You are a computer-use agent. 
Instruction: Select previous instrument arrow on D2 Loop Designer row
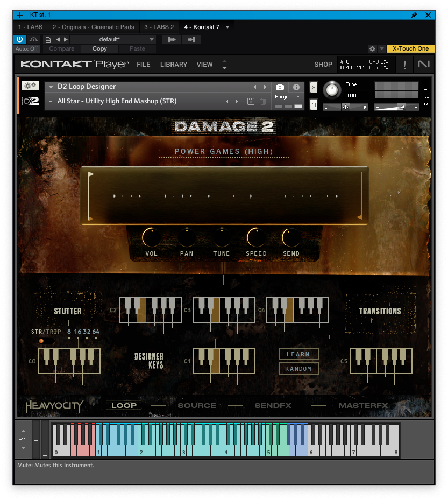pyautogui.click(x=254, y=87)
